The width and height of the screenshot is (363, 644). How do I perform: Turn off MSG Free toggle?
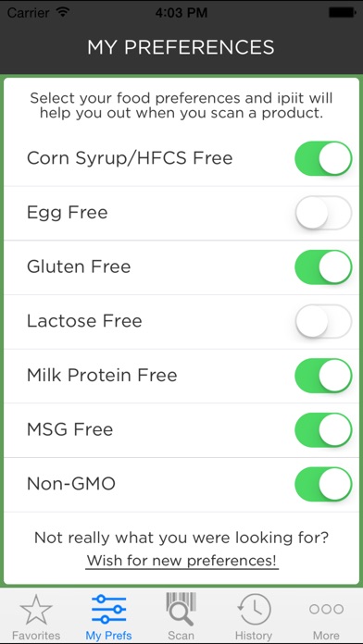tap(323, 429)
